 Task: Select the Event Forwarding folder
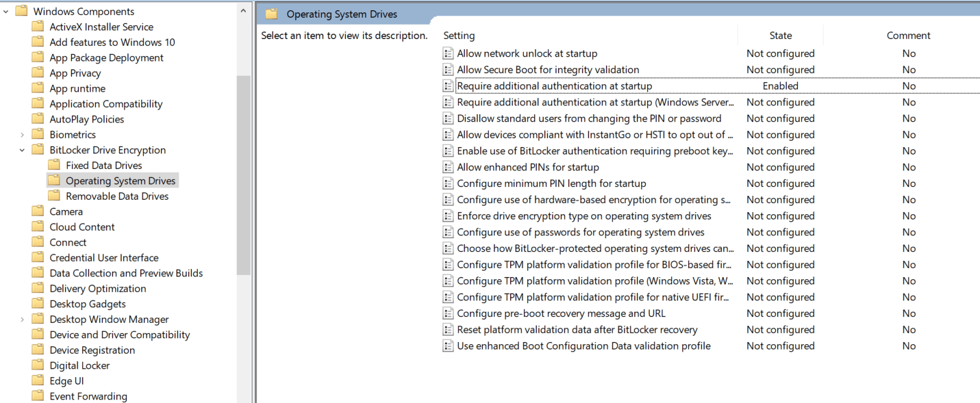(x=88, y=396)
